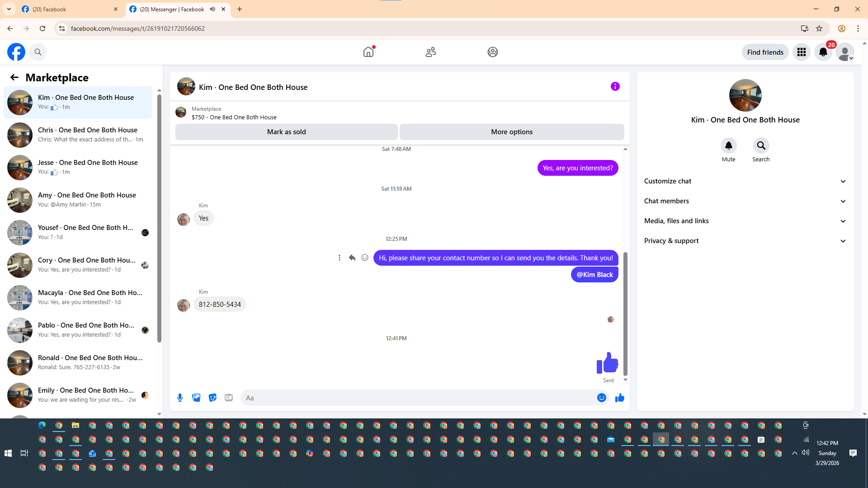Go to the Facebook home feed icon
Viewport: 868px width, 488px height.
(368, 52)
